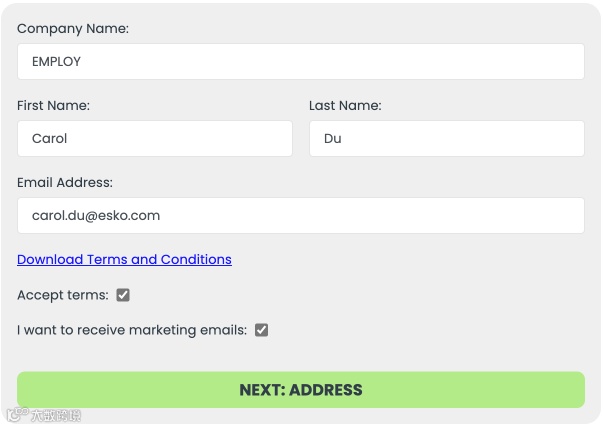The width and height of the screenshot is (604, 428).
Task: Focus the Company Name input field
Action: pyautogui.click(x=300, y=61)
